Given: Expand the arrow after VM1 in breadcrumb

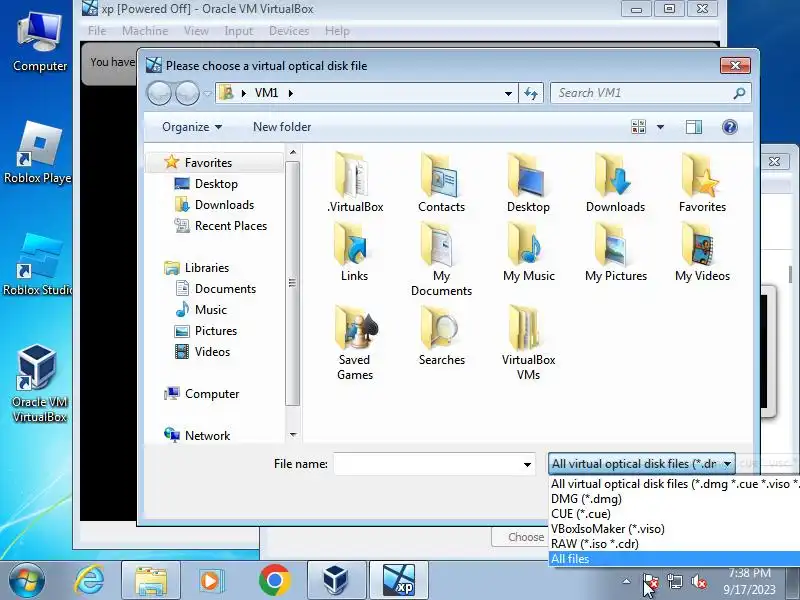Looking at the screenshot, I should [291, 93].
